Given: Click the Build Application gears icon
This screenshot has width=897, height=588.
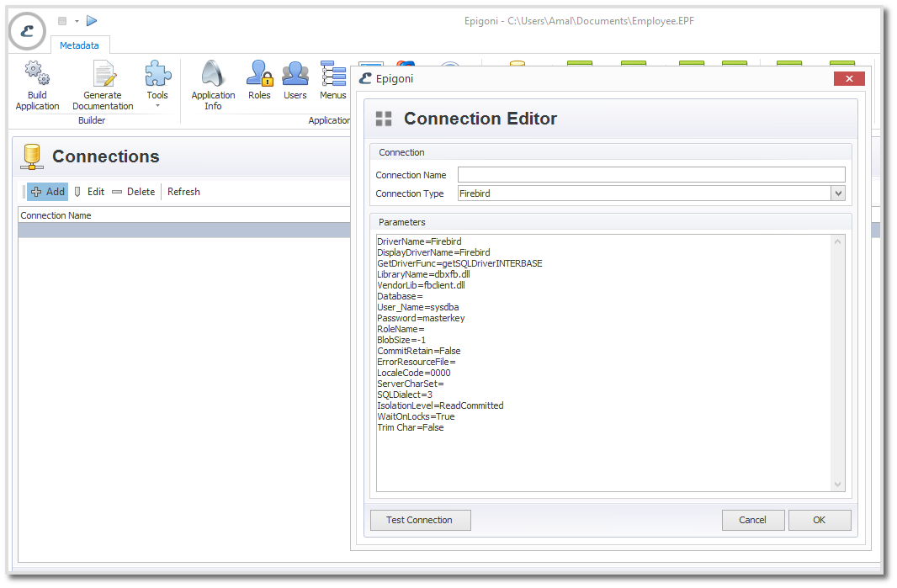Looking at the screenshot, I should 37,74.
